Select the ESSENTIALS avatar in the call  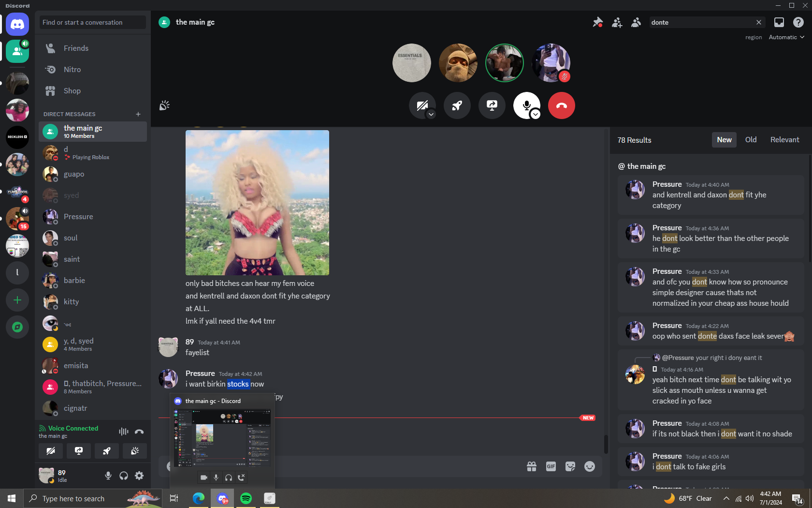(412, 63)
